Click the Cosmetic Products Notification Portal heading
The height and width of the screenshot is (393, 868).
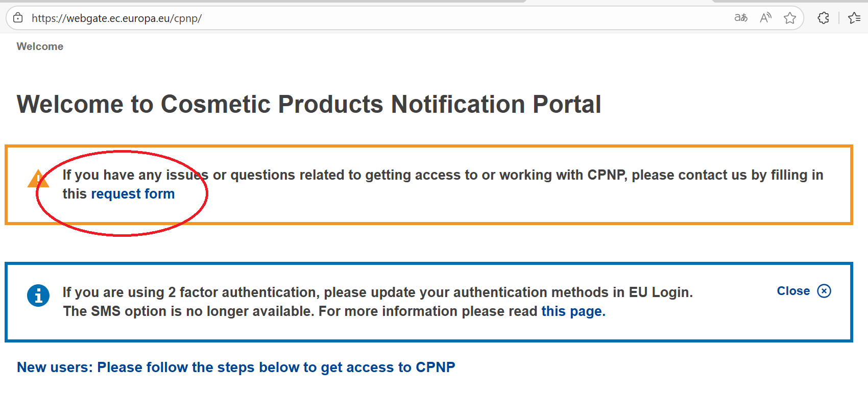[309, 104]
